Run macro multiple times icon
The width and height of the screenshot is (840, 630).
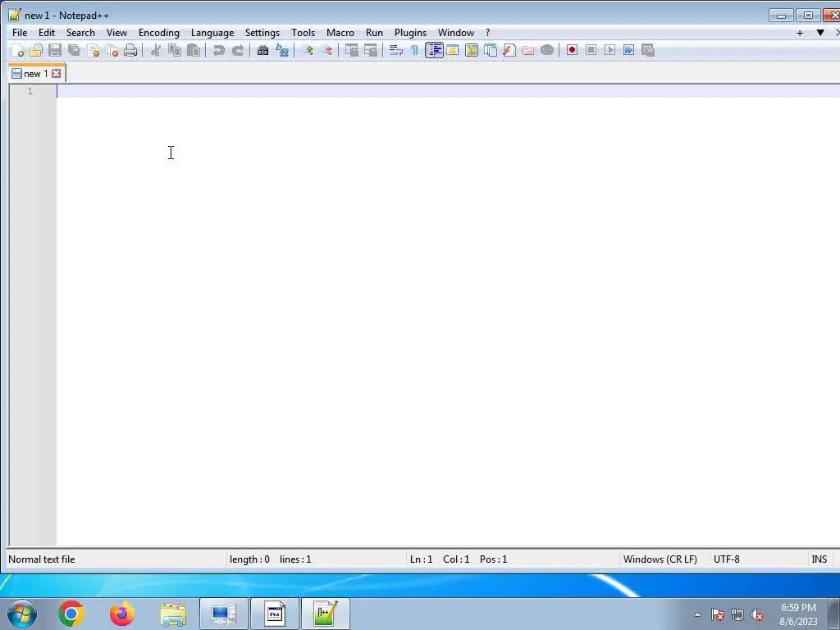[x=628, y=50]
